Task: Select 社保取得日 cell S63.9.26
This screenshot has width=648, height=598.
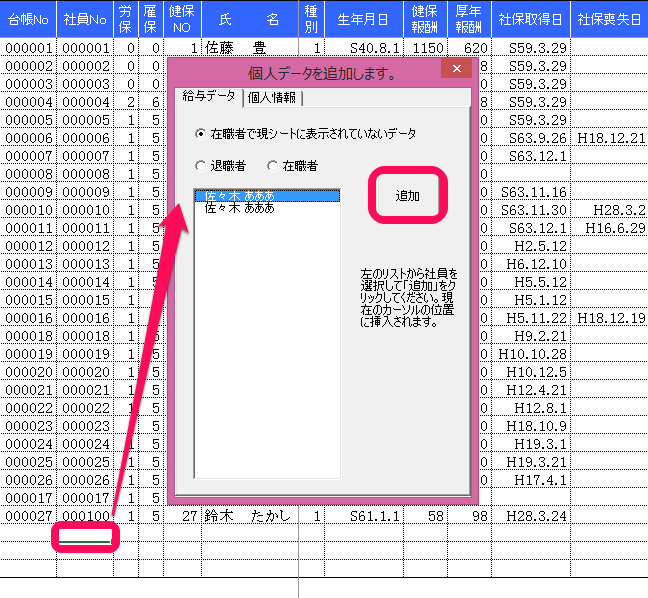Action: click(531, 138)
